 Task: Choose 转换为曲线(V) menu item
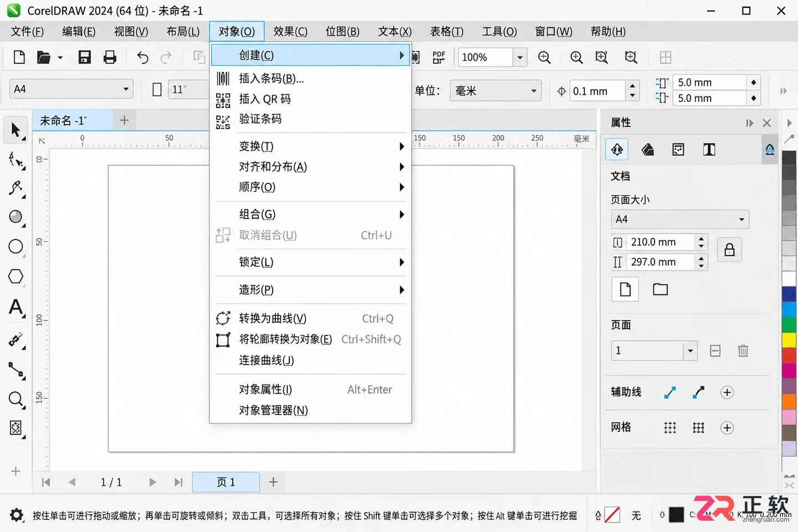pos(311,319)
